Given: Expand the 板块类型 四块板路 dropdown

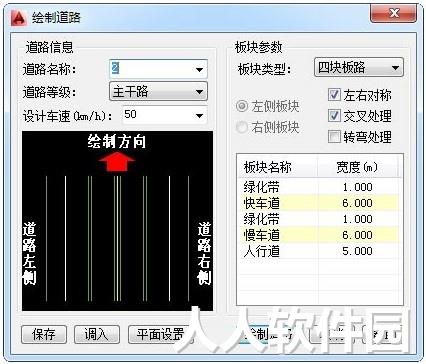Looking at the screenshot, I should pyautogui.click(x=359, y=68).
